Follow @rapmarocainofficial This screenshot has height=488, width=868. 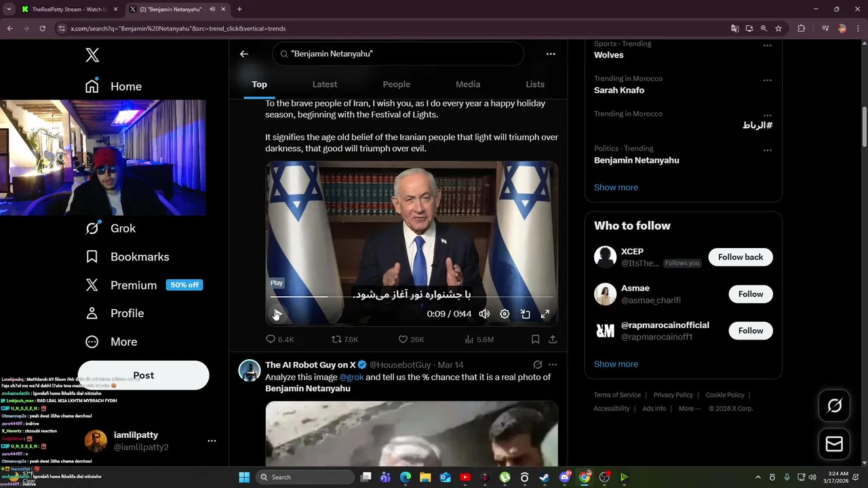[751, 331]
